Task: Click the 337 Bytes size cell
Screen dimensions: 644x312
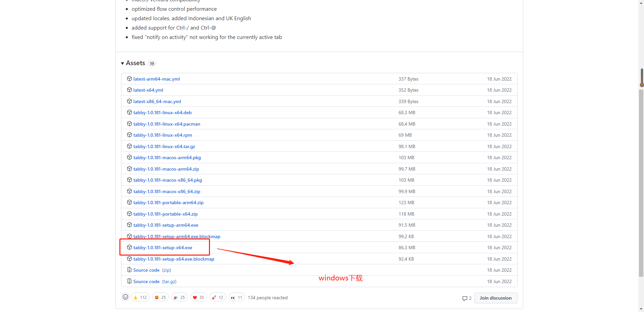Action: (x=409, y=79)
